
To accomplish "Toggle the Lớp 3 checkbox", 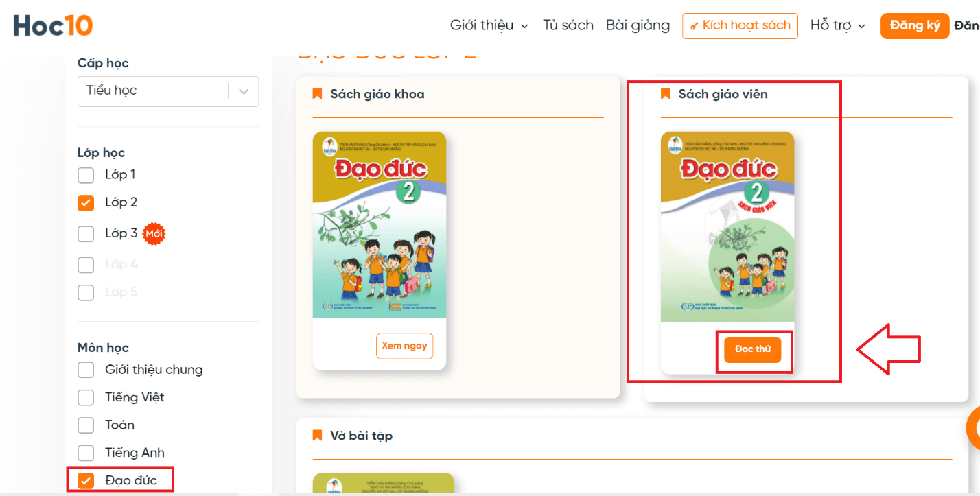I will point(86,234).
